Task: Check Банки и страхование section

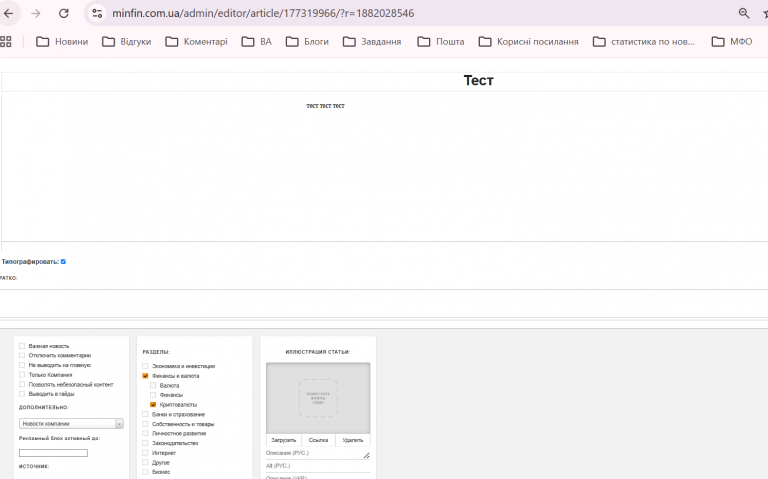Action: tap(145, 414)
